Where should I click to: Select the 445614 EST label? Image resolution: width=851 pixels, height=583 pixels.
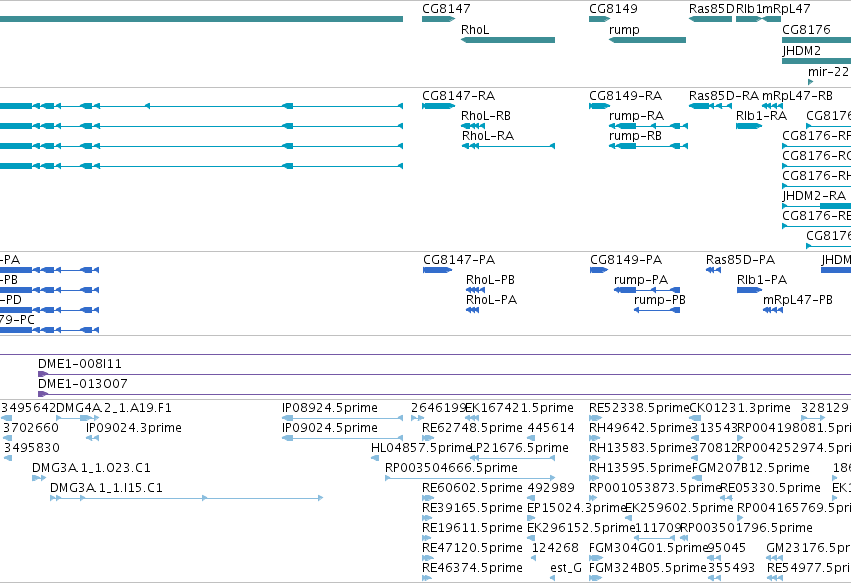point(551,428)
